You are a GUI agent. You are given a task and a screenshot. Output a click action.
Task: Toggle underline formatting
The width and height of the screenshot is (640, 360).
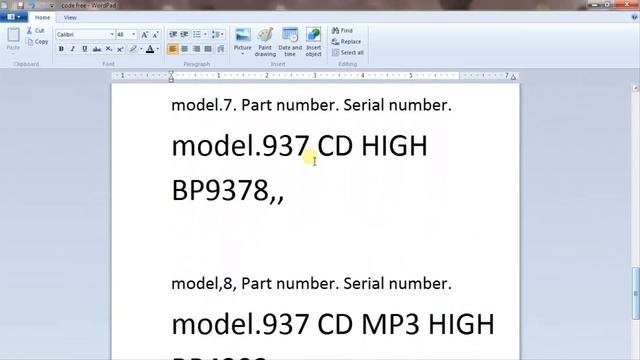point(84,49)
